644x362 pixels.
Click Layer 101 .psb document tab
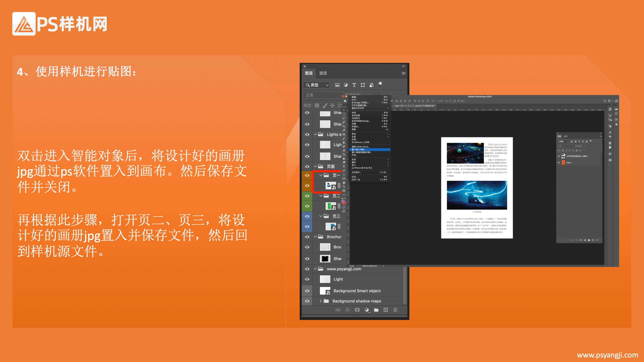tap(414, 106)
